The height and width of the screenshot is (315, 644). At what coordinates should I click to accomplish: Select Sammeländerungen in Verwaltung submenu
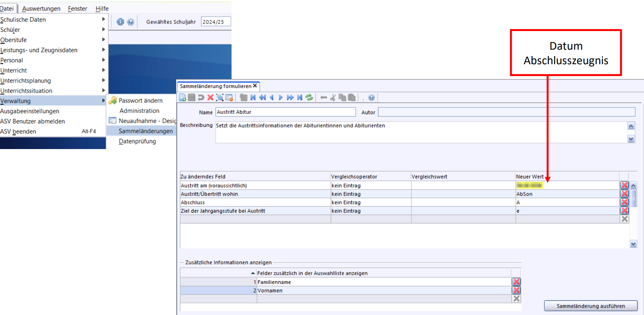145,131
